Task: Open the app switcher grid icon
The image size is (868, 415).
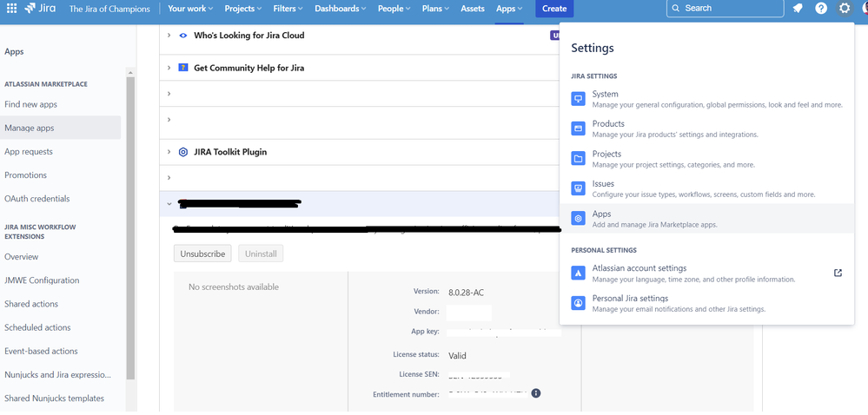Action: click(x=11, y=9)
